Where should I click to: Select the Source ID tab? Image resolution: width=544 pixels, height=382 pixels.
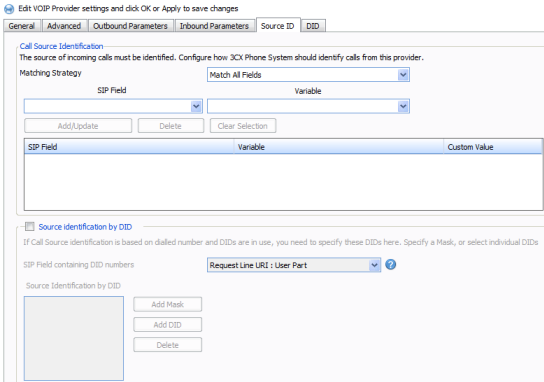(x=278, y=26)
